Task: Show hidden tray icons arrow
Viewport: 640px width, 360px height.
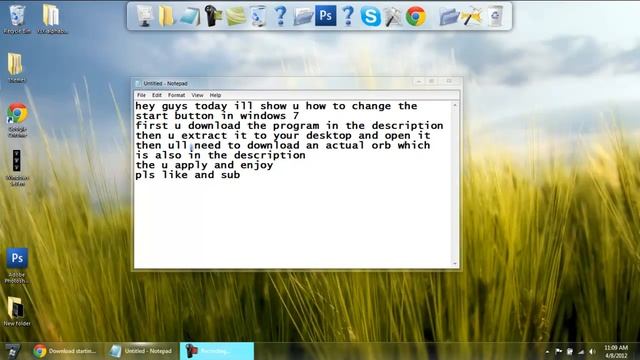Action: click(547, 351)
